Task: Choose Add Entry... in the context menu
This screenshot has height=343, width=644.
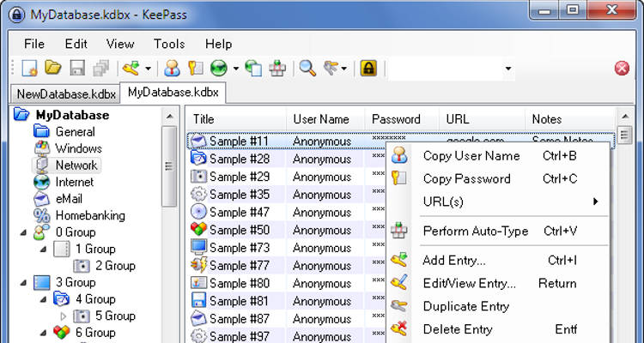Action: 498,261
